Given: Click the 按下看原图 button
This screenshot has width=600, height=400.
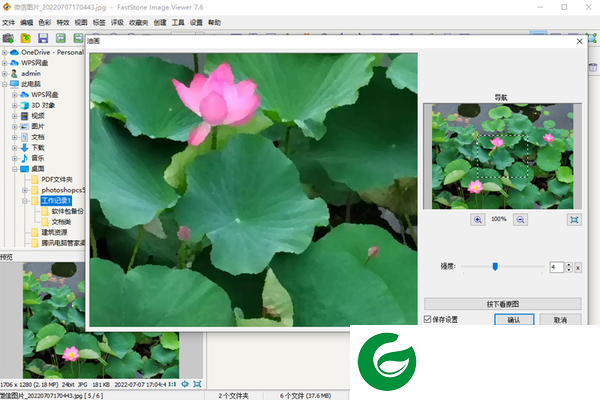Looking at the screenshot, I should (x=502, y=304).
